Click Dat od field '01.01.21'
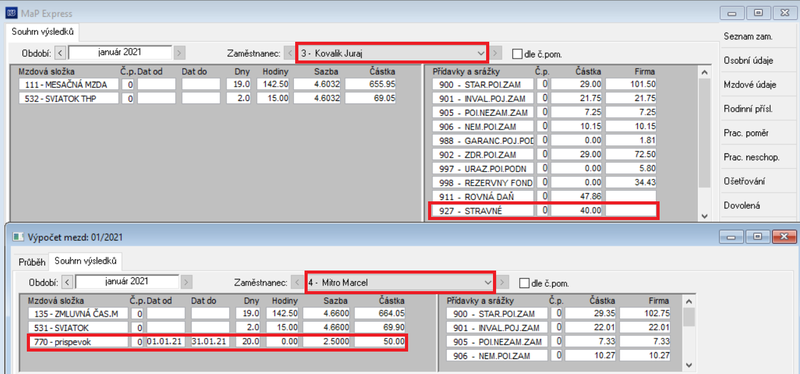 [166, 341]
